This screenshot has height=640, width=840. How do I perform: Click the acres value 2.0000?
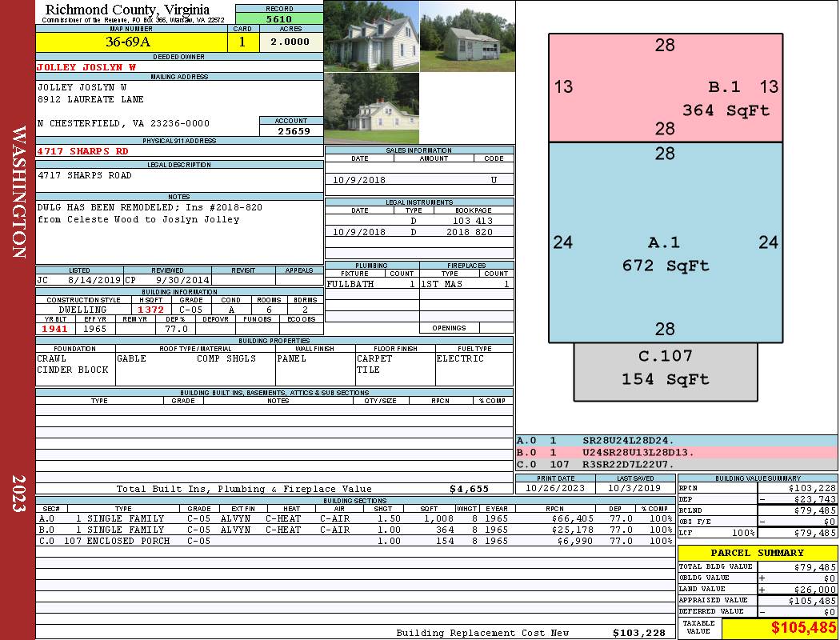(290, 42)
